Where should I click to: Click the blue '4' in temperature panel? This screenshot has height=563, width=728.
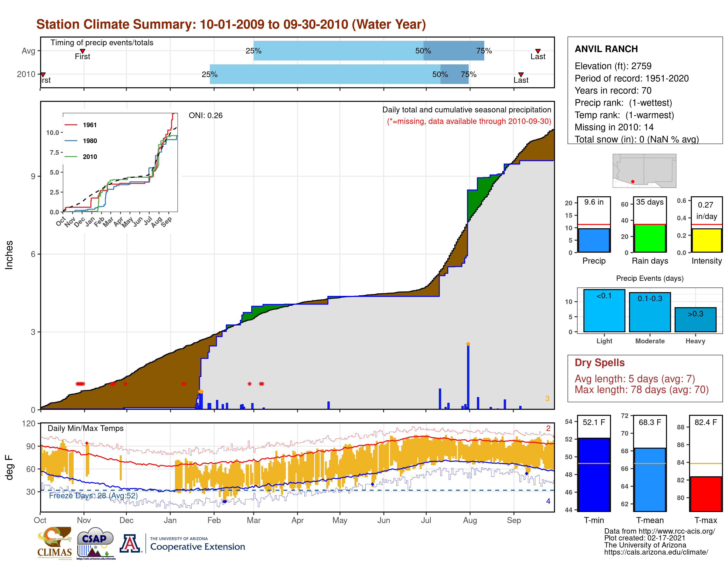click(548, 501)
